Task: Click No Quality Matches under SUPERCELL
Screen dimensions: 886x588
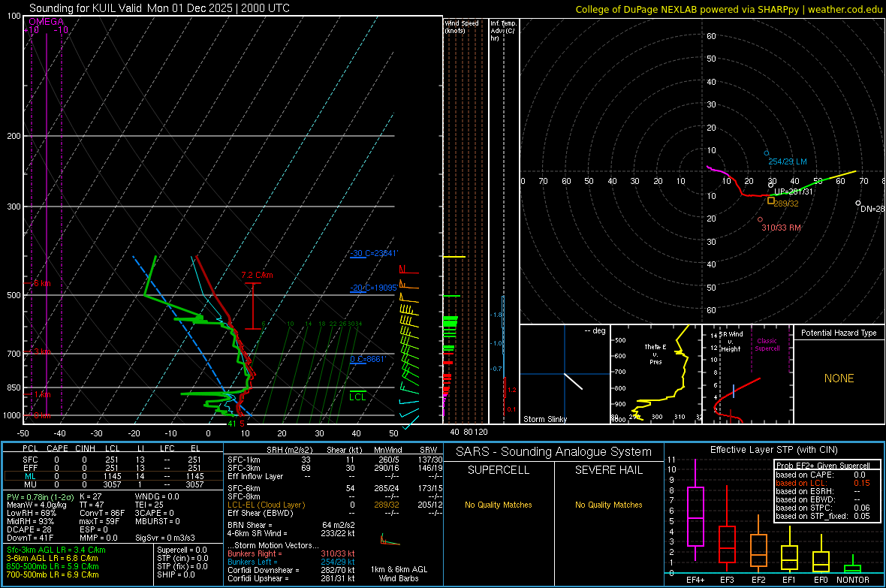Action: [x=499, y=505]
